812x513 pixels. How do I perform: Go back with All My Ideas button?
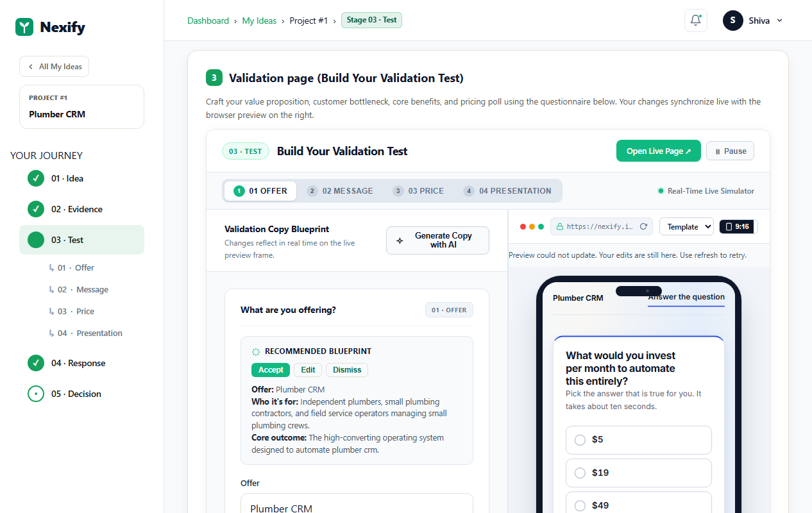55,67
